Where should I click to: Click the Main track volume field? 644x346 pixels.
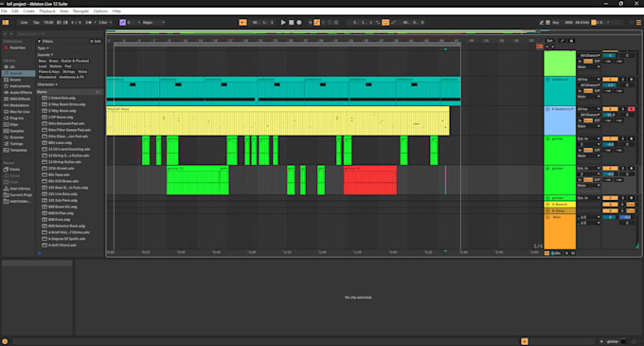[x=610, y=217]
